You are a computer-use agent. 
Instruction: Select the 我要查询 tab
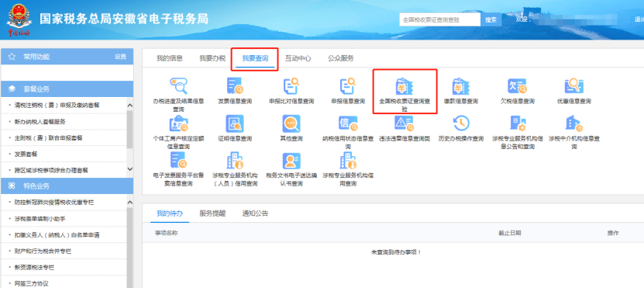(255, 58)
